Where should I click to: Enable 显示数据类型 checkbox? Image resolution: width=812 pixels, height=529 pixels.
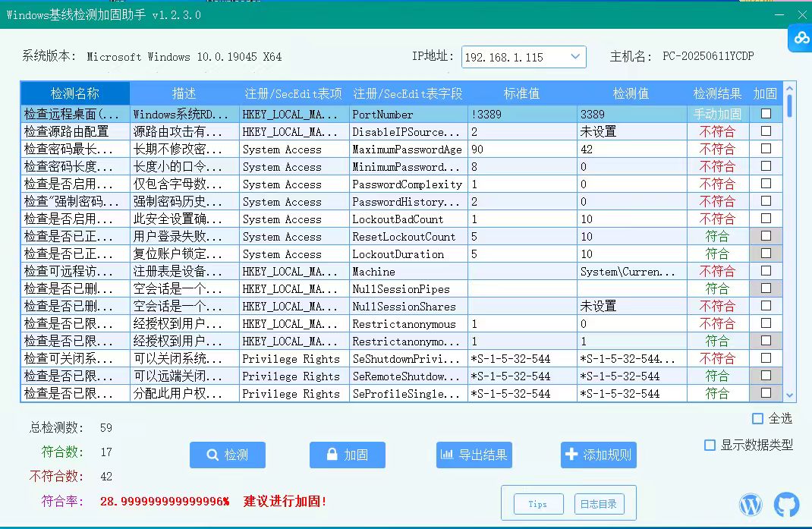click(x=710, y=445)
